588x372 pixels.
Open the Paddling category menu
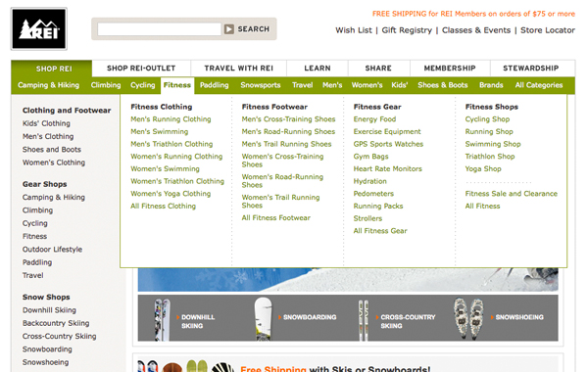pos(214,85)
